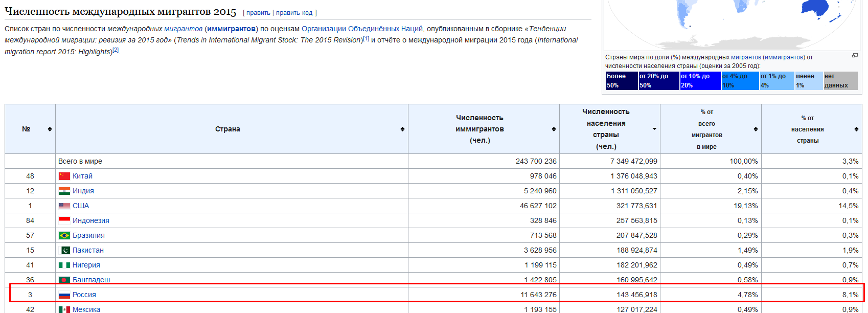Select China population value 1 376 048,943

[634, 176]
